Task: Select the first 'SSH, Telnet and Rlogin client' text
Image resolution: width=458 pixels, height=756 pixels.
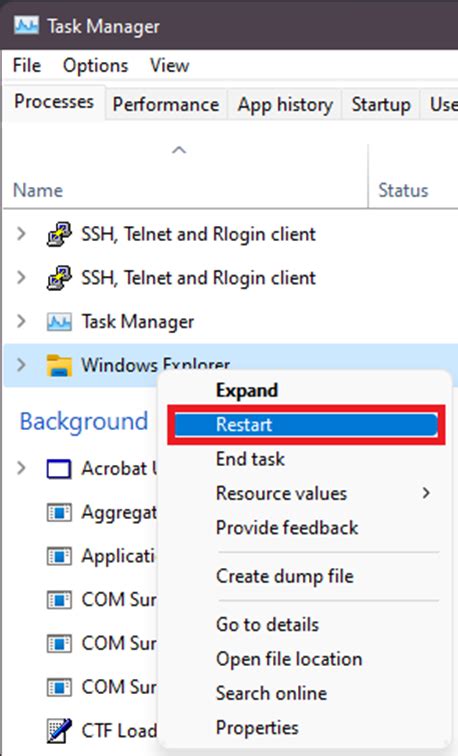Action: (x=199, y=234)
